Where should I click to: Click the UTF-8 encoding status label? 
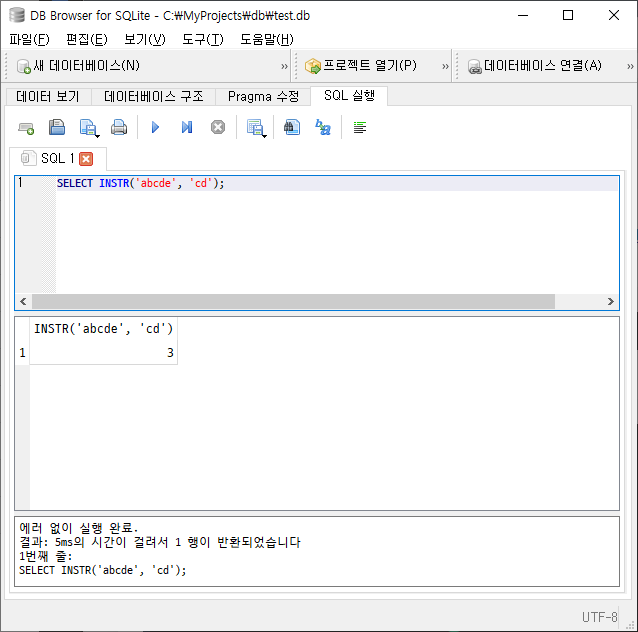[x=599, y=617]
